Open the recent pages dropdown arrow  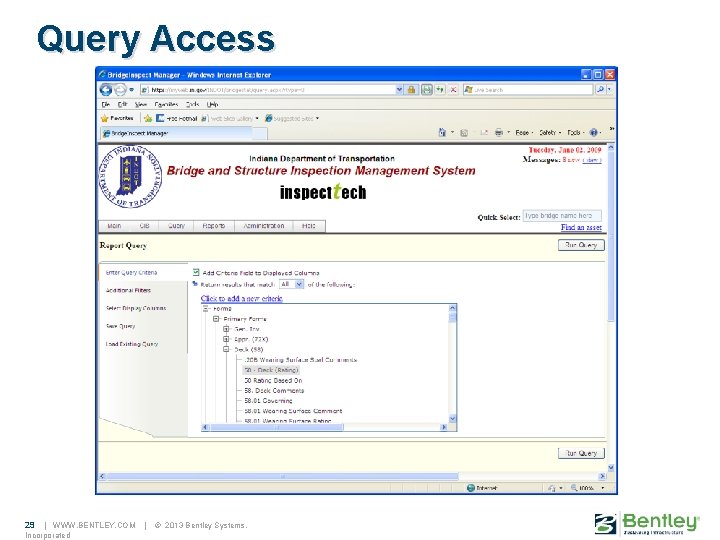(x=131, y=90)
